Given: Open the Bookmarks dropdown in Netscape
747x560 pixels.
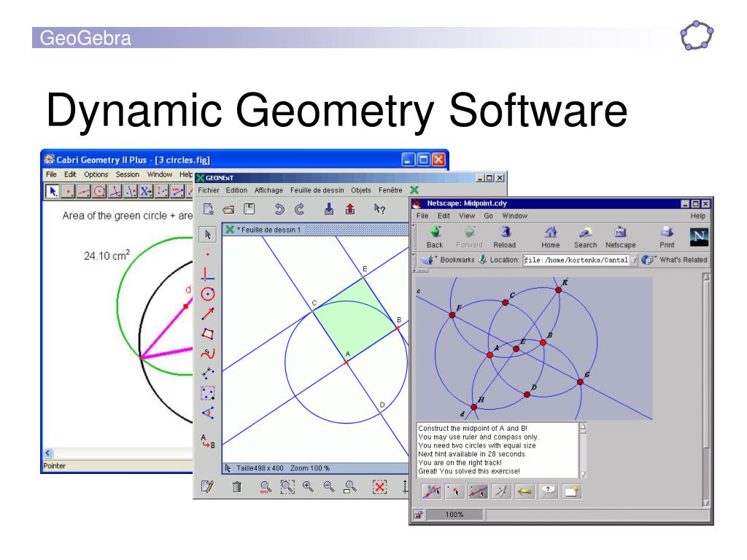Looking at the screenshot, I should [x=447, y=260].
